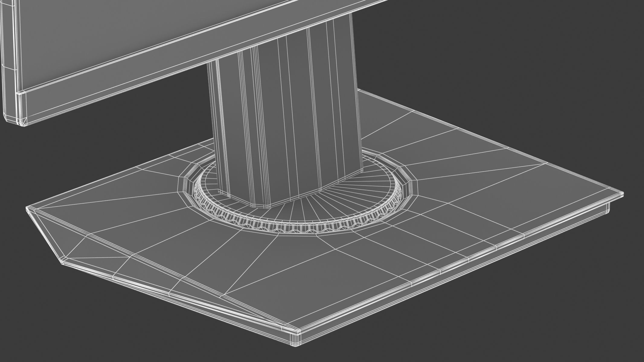
Task: Select the toothed ridges on swivel ring front
Action: click(296, 229)
